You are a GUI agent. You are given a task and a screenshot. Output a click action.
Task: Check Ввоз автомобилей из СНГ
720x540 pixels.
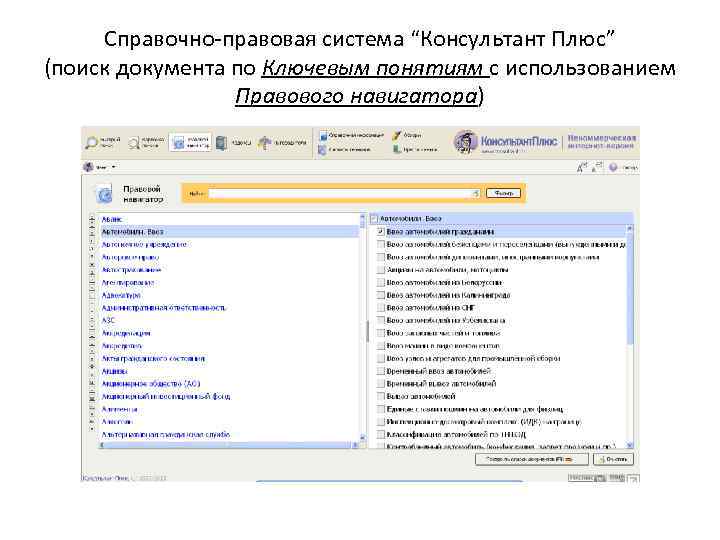381,308
